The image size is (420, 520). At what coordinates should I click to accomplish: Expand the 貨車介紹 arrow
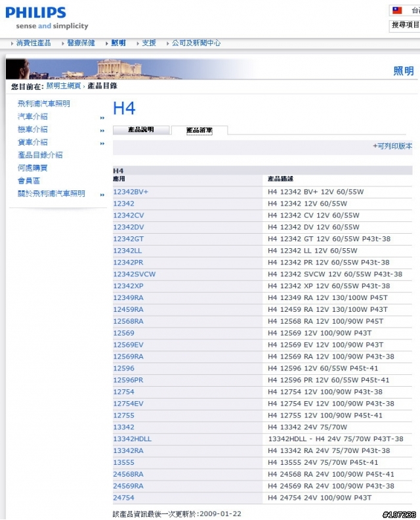point(102,144)
